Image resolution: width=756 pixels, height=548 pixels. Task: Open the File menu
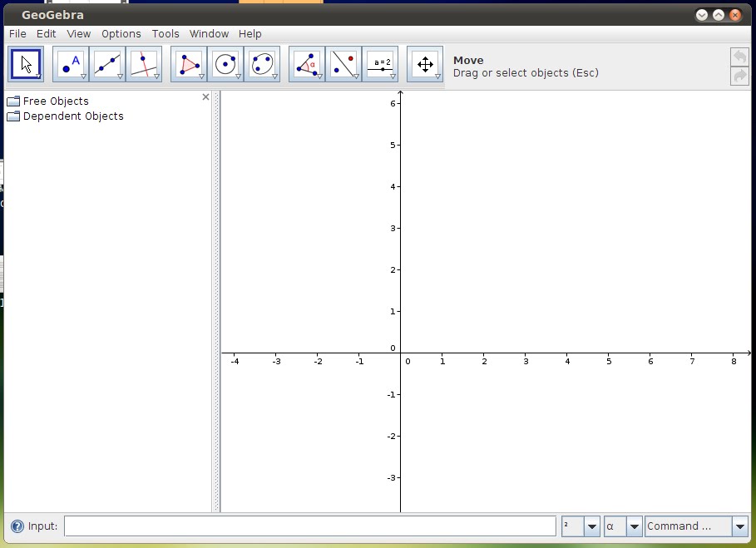click(x=17, y=34)
